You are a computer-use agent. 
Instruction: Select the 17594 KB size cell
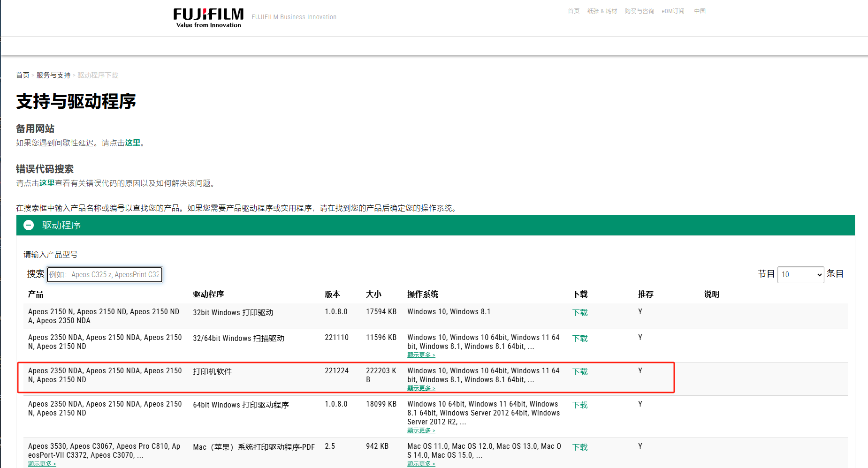(381, 311)
